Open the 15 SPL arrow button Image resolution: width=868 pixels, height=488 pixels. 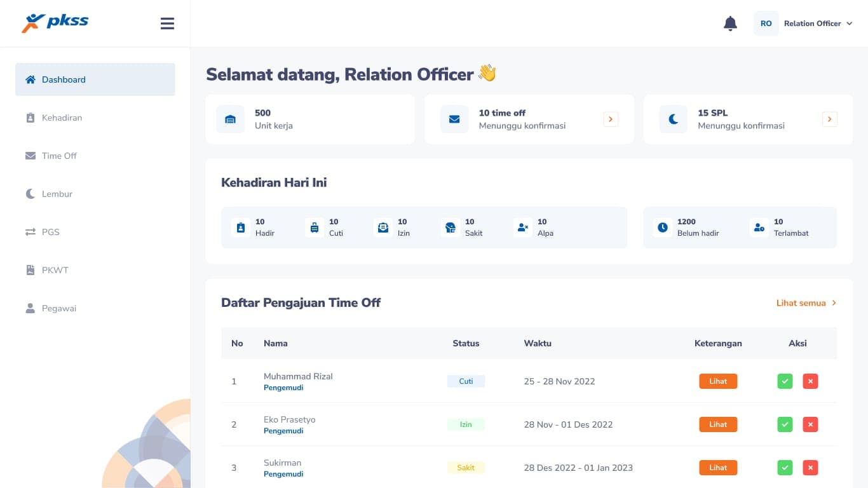coord(830,119)
